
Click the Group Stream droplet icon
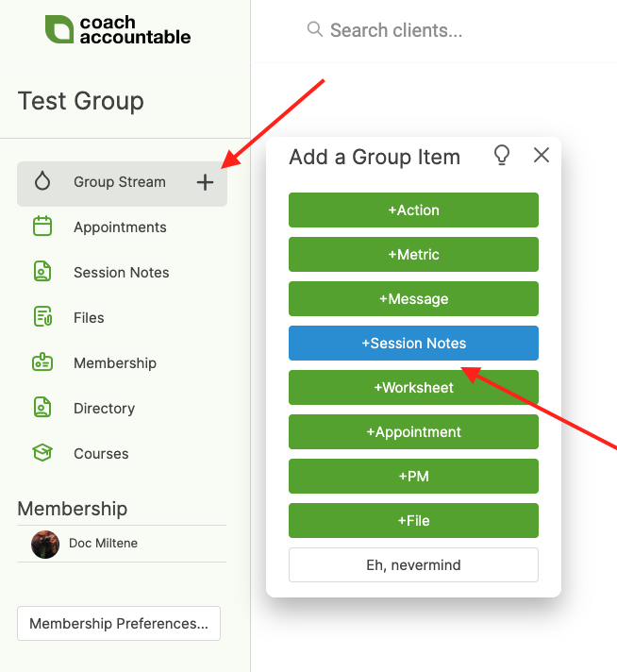42,181
